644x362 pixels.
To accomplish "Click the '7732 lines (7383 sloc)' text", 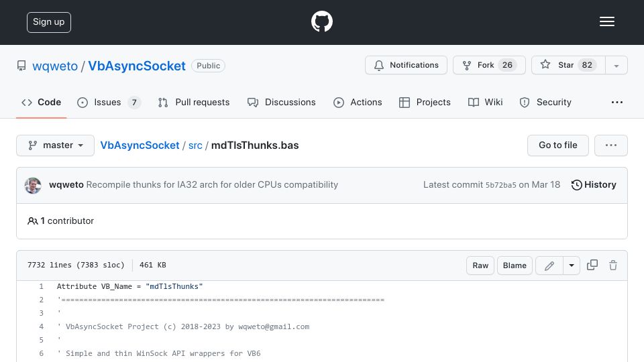I will (x=76, y=265).
